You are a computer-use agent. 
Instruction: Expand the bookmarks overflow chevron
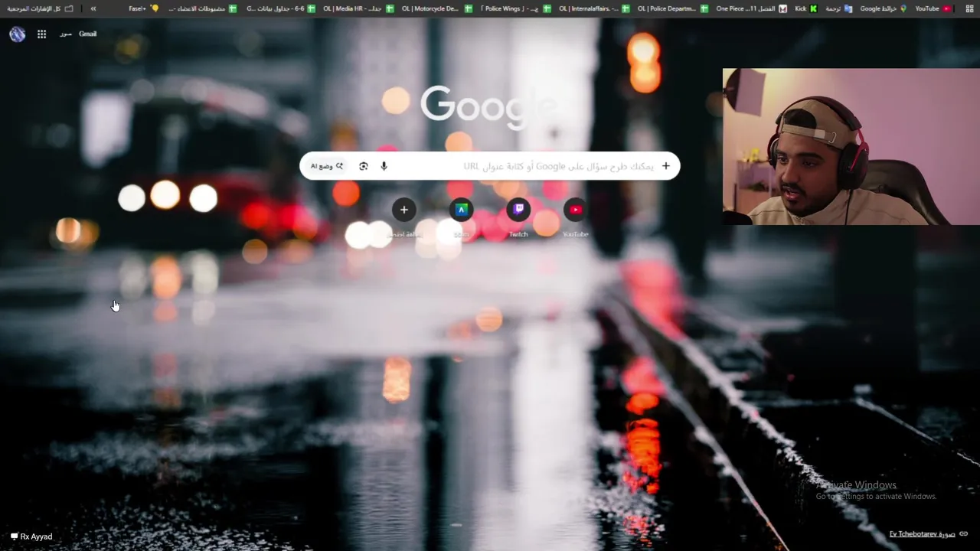[93, 8]
